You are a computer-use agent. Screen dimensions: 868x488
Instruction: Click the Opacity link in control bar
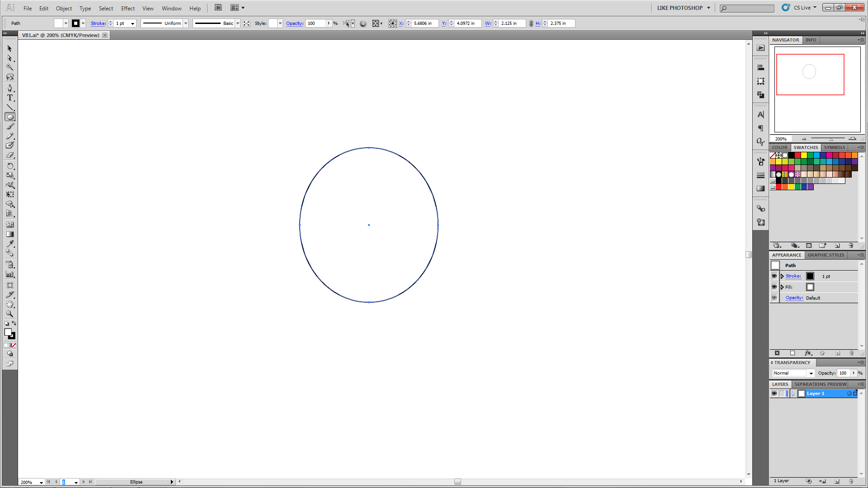point(294,23)
